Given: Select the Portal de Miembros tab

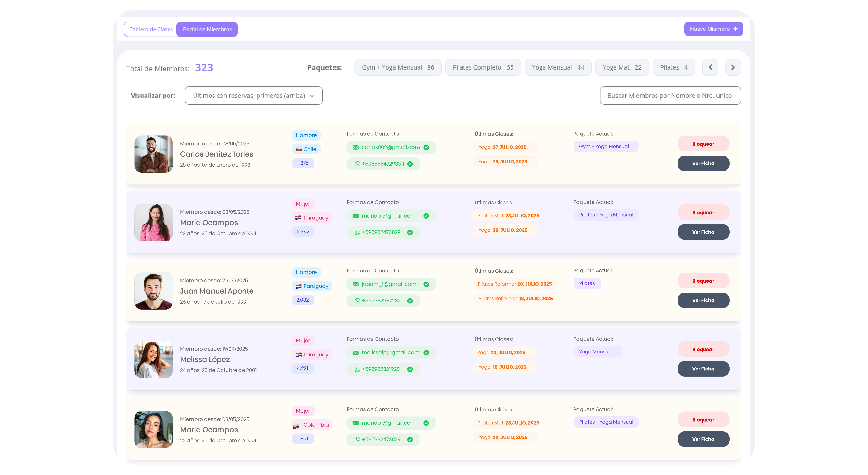Looking at the screenshot, I should pos(207,29).
